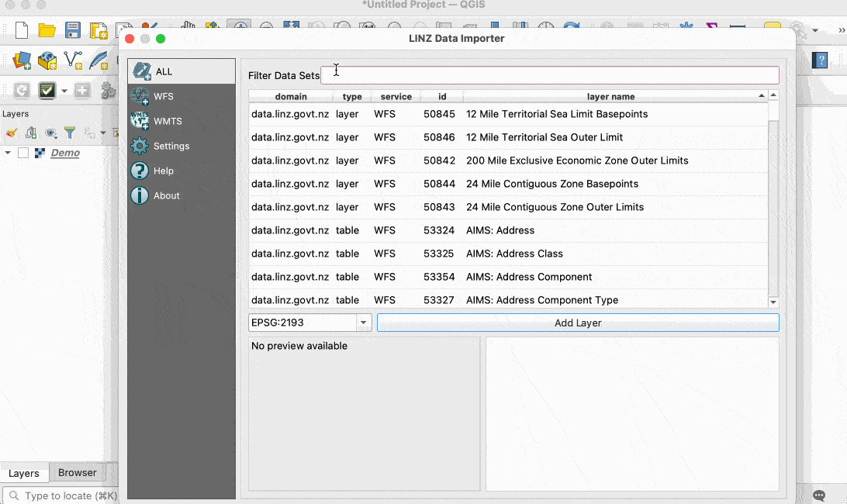Click the grayed plus plugin icon
847x504 pixels.
[82, 90]
